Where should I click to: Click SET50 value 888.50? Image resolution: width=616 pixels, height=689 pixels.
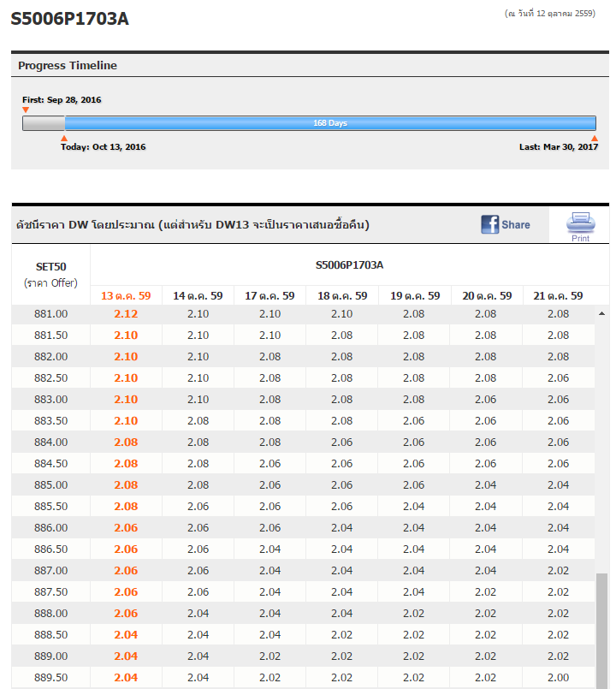(51, 634)
